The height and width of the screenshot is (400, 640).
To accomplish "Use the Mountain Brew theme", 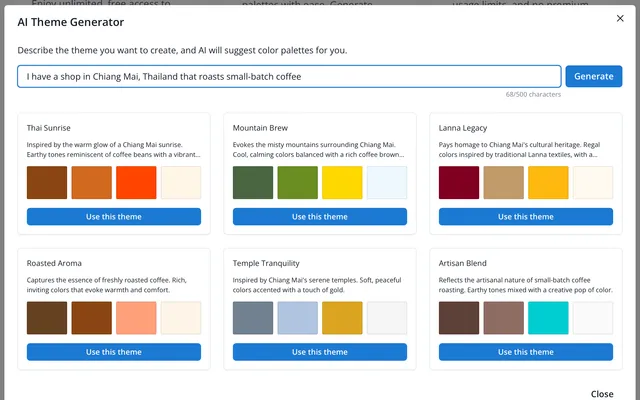I will [x=320, y=217].
